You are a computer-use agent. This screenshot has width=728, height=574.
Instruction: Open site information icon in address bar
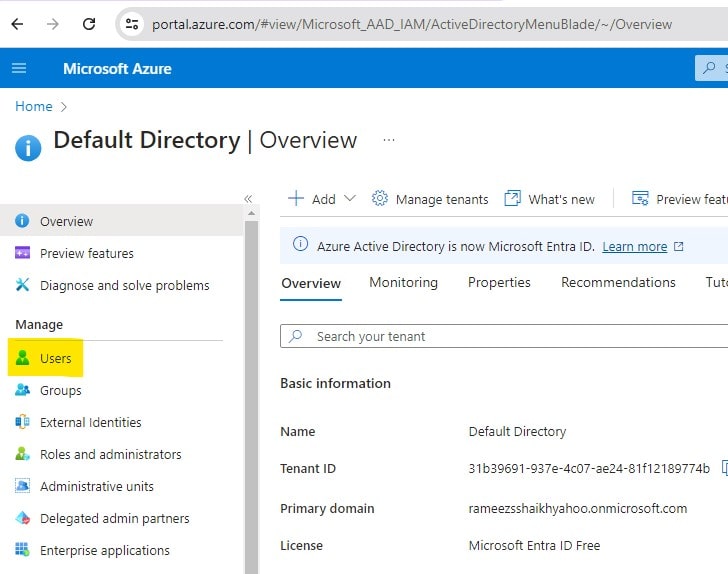tap(132, 24)
